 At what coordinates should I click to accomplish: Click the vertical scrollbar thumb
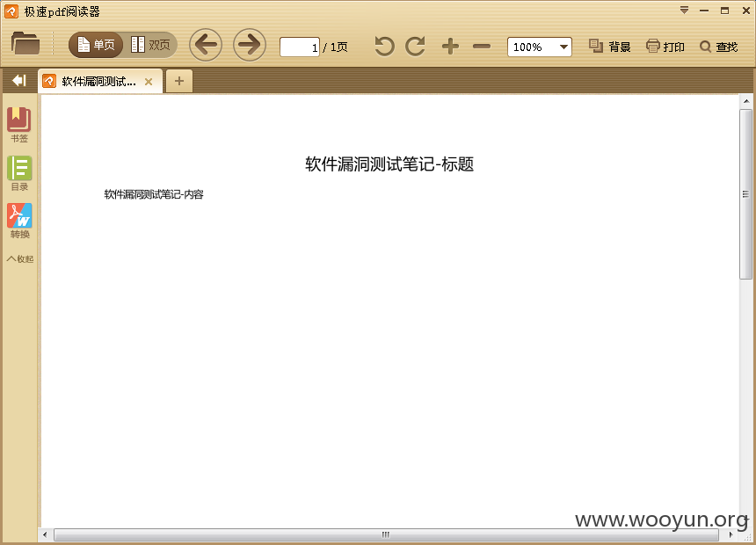[x=745, y=194]
